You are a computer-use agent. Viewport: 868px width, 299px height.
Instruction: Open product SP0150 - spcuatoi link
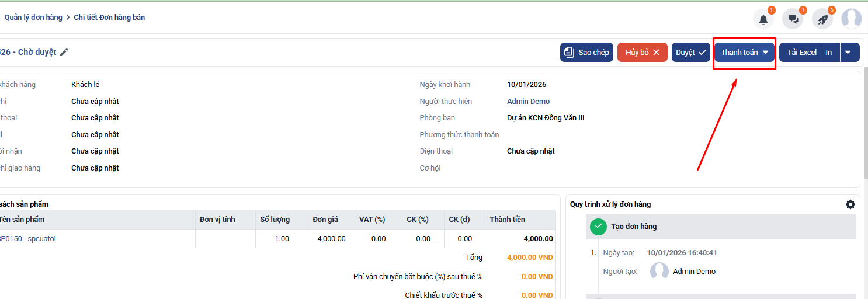click(27, 239)
